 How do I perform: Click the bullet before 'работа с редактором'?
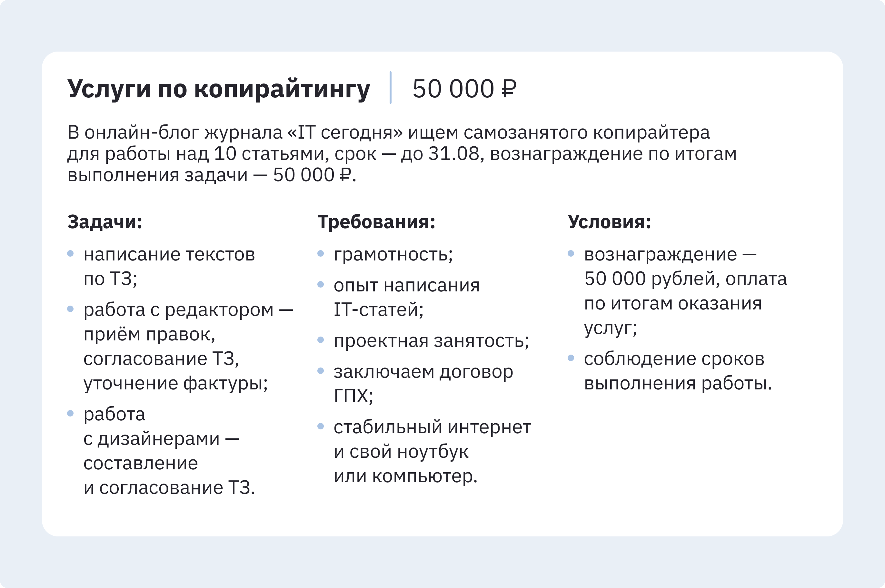[x=70, y=309]
